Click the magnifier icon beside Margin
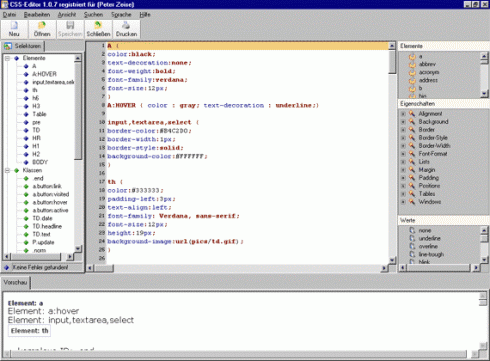The width and height of the screenshot is (490, 361). (x=412, y=170)
